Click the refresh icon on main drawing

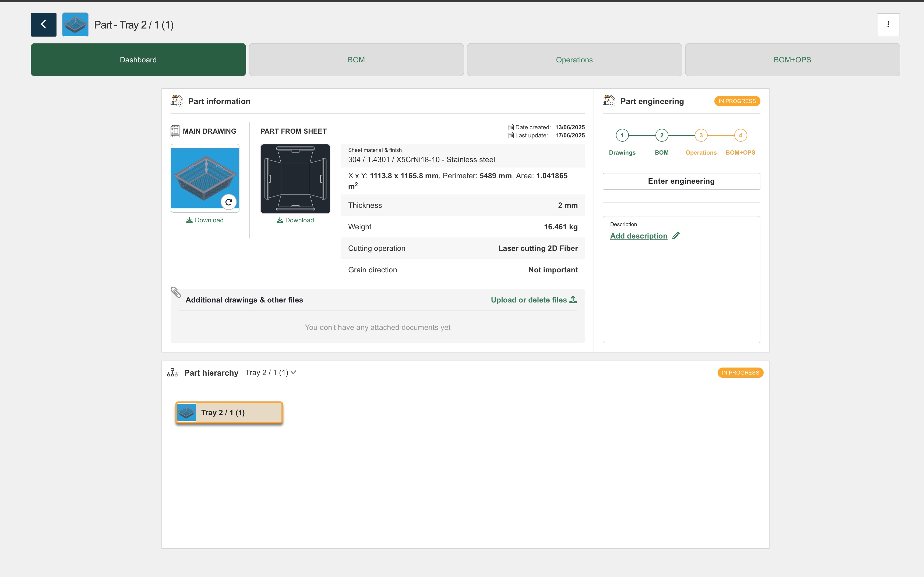pos(228,202)
